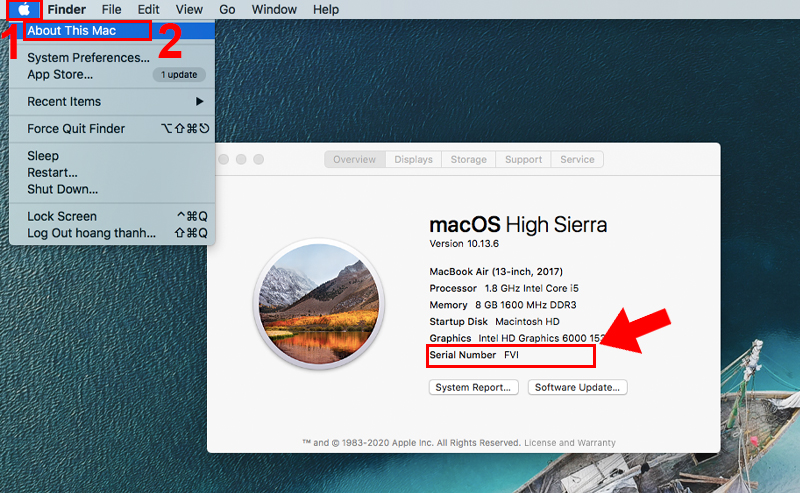Open the Go menu
800x493 pixels.
click(x=227, y=9)
